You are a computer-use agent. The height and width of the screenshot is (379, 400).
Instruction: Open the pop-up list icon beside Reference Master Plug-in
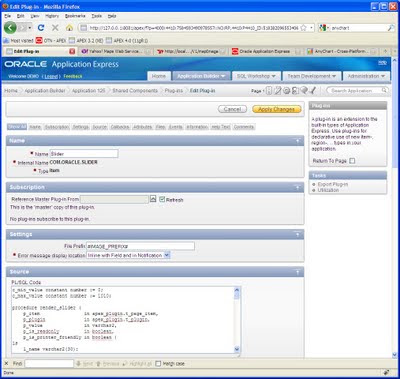153,199
